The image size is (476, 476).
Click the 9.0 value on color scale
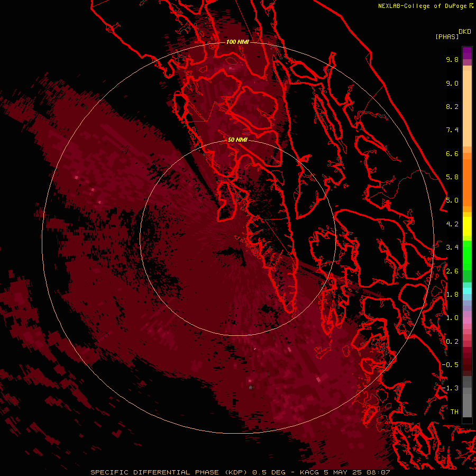pyautogui.click(x=452, y=83)
